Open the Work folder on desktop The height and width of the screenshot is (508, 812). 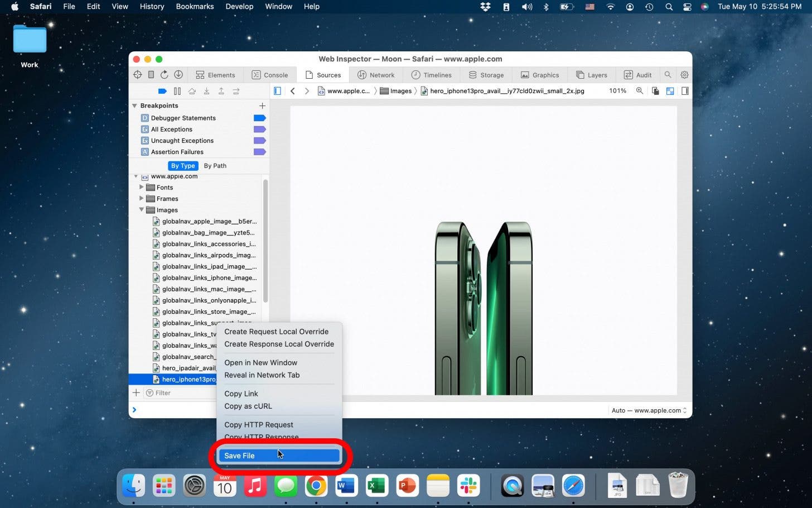(x=30, y=46)
